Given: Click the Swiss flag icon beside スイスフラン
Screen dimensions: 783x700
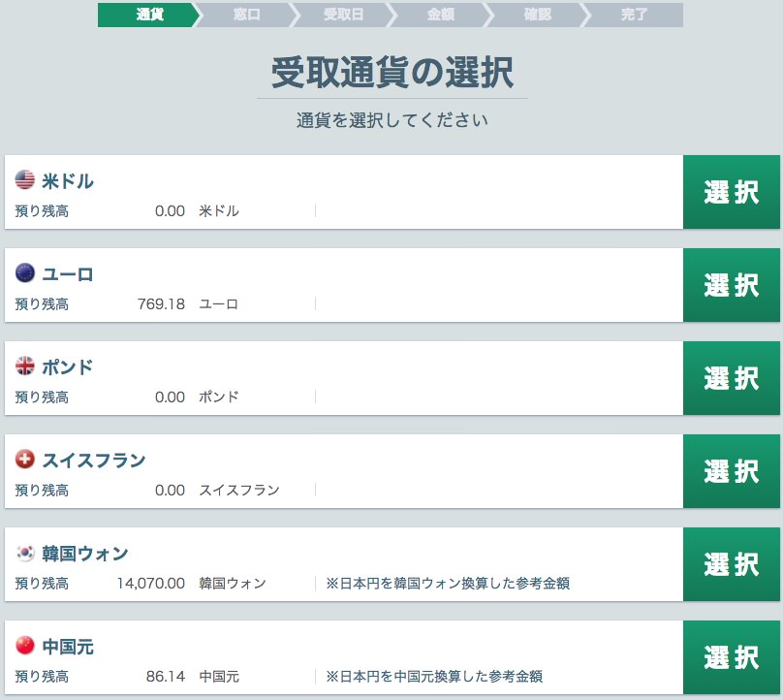Looking at the screenshot, I should [x=23, y=461].
